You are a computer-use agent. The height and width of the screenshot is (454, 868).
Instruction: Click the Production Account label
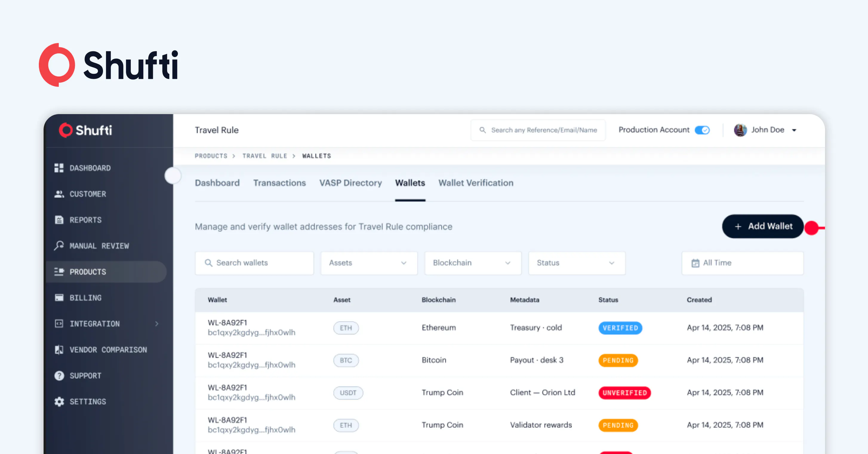coord(654,130)
